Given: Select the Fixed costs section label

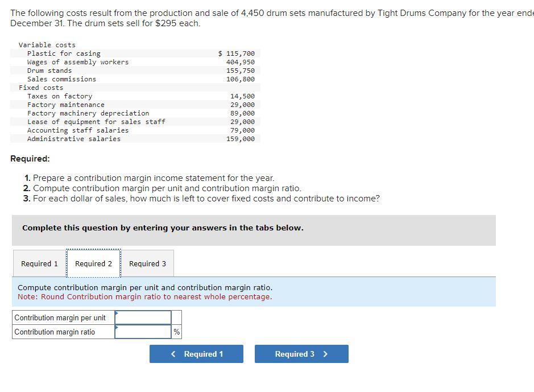Looking at the screenshot, I should click(40, 87).
